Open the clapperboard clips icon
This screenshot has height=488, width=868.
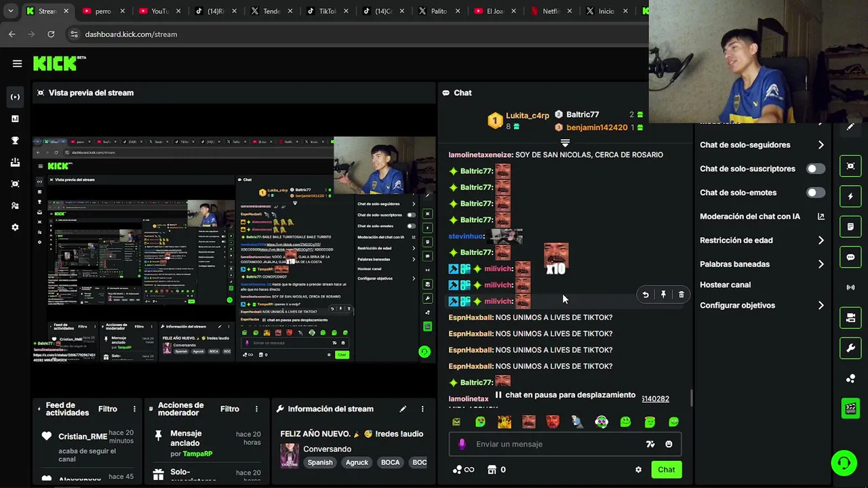click(x=850, y=408)
